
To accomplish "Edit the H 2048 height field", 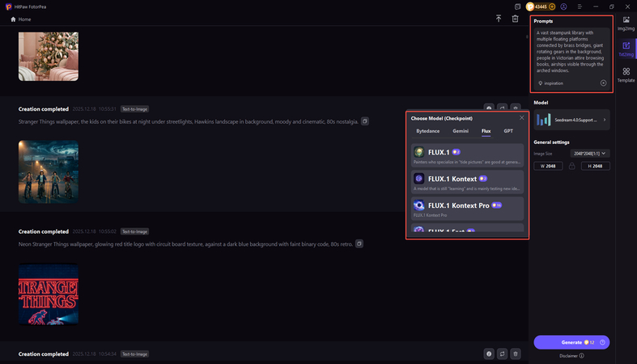I will [x=595, y=166].
